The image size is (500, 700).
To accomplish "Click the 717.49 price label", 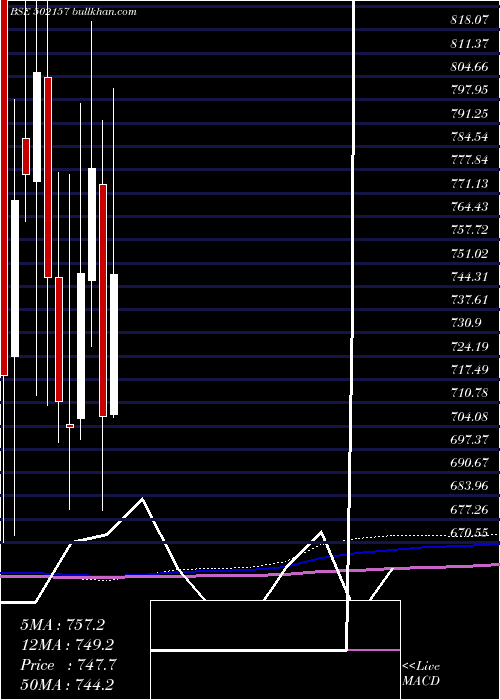I will [x=469, y=369].
